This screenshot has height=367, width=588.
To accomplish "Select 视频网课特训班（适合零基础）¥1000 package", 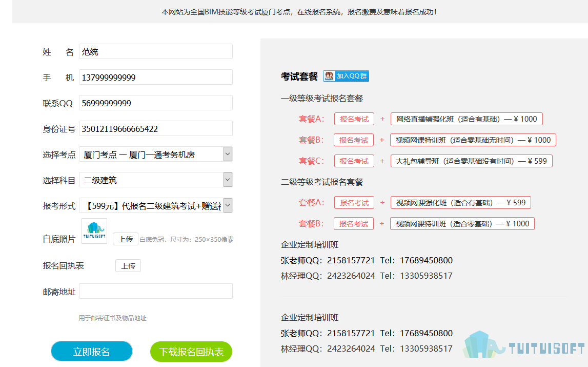I will [x=462, y=224].
